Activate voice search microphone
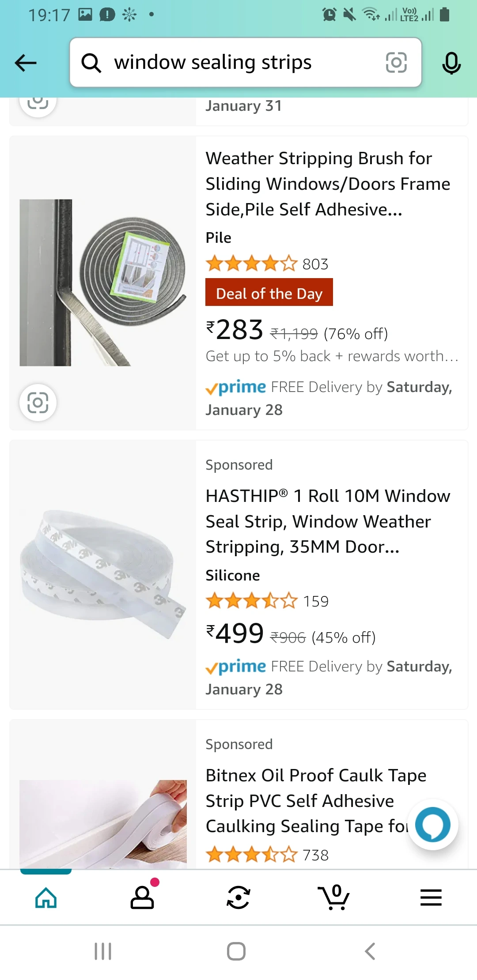The width and height of the screenshot is (477, 980). (x=451, y=63)
